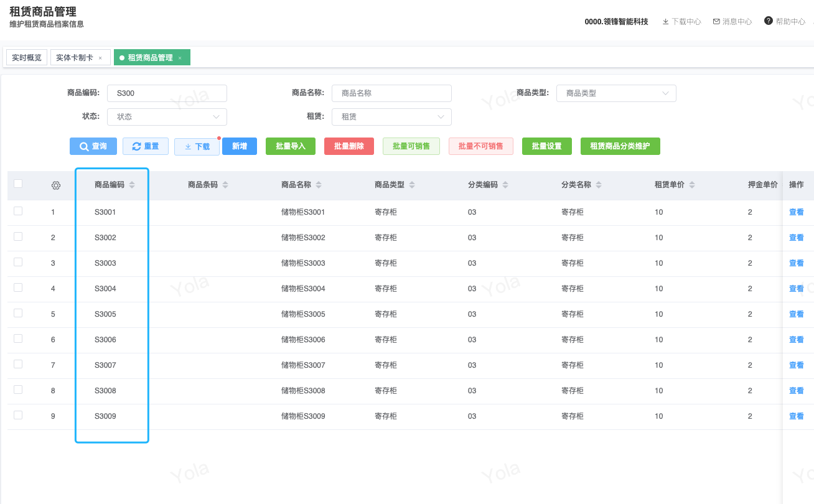Close the 实体卡制卡 tab with its x
Viewport: 814px width, 504px height.
coord(100,58)
